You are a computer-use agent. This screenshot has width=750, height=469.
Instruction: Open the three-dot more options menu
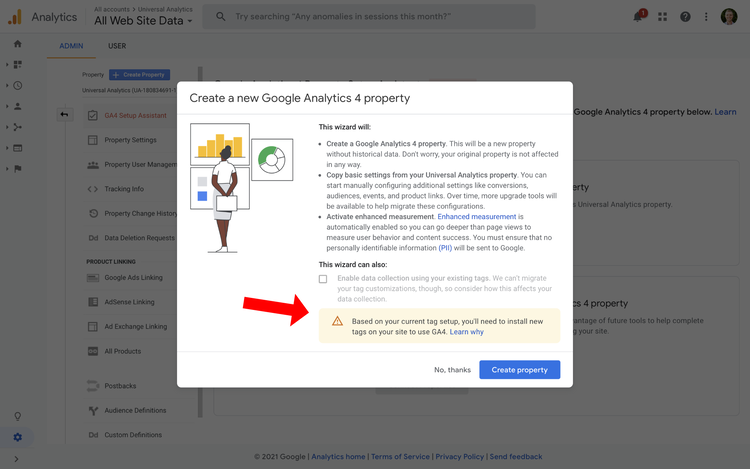click(706, 17)
